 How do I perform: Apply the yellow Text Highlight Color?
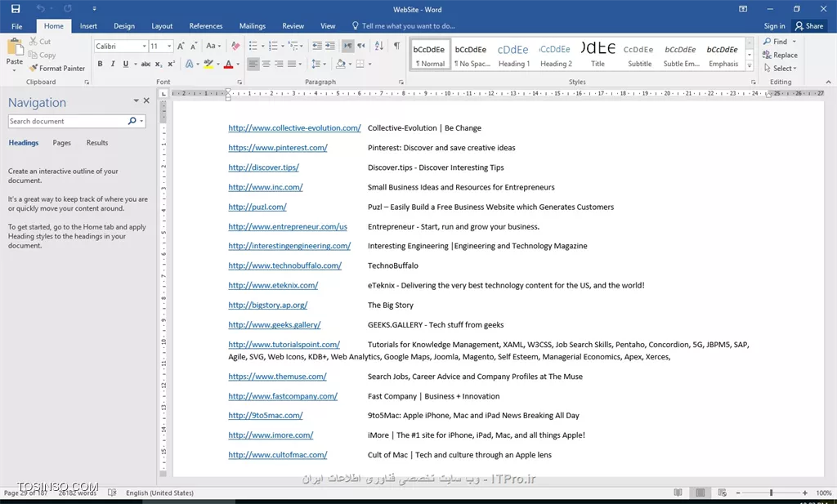click(208, 64)
